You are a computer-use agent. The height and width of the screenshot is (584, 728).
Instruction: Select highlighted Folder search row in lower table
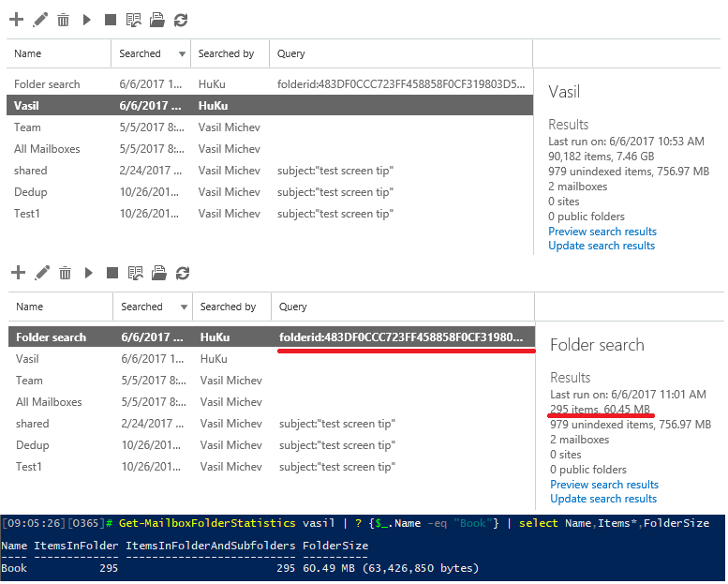tap(272, 337)
